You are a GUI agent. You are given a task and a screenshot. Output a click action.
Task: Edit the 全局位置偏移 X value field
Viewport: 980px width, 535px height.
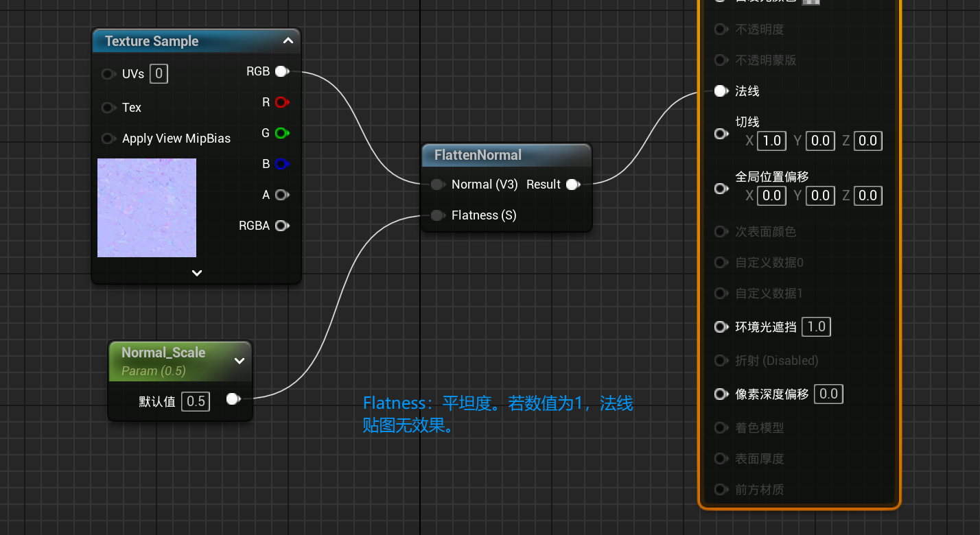click(x=771, y=195)
